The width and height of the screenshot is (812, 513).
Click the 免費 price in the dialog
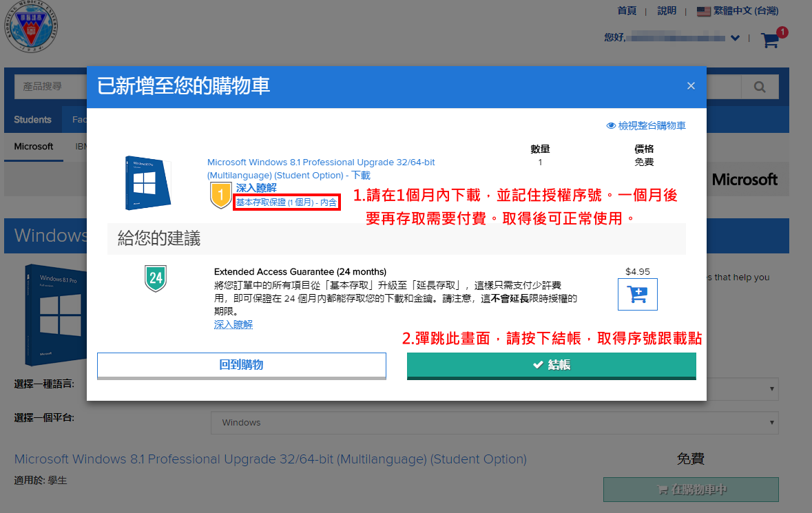click(644, 162)
